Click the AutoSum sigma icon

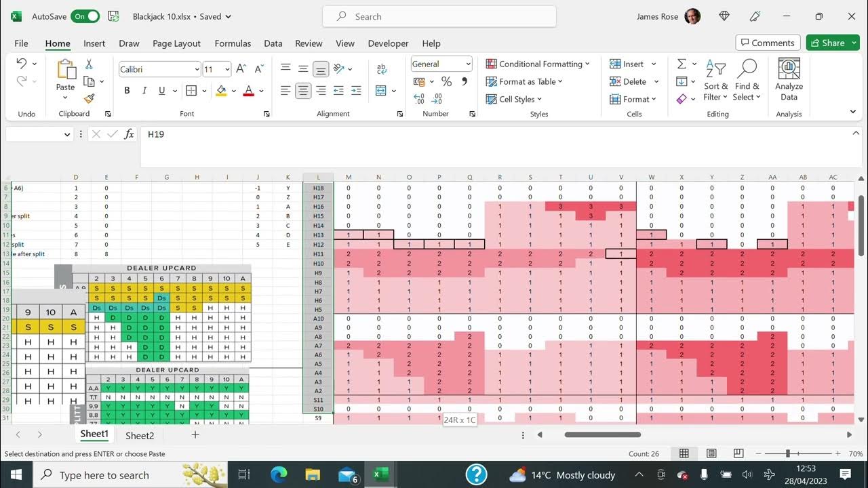(x=682, y=64)
